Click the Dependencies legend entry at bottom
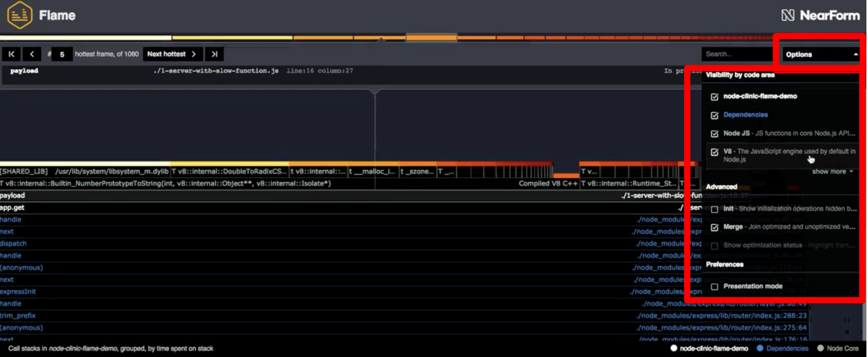 click(x=782, y=348)
